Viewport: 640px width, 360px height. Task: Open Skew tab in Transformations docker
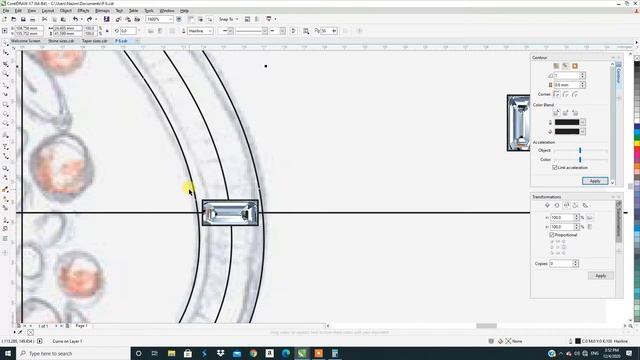click(x=585, y=205)
